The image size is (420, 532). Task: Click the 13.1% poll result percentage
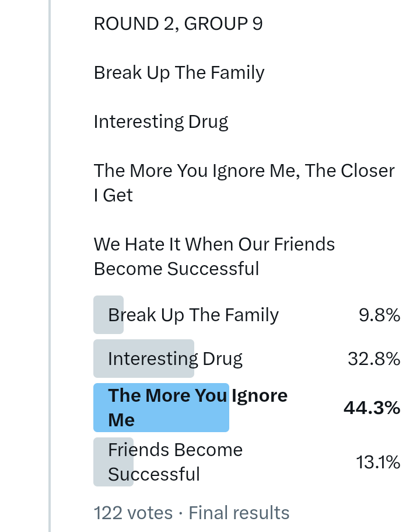coord(378,463)
